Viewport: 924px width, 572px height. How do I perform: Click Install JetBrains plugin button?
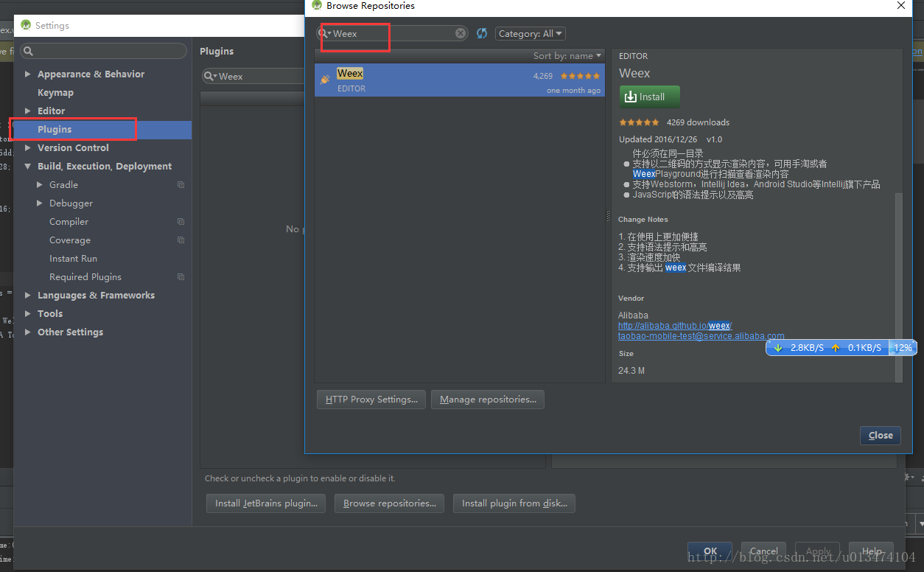pyautogui.click(x=266, y=503)
